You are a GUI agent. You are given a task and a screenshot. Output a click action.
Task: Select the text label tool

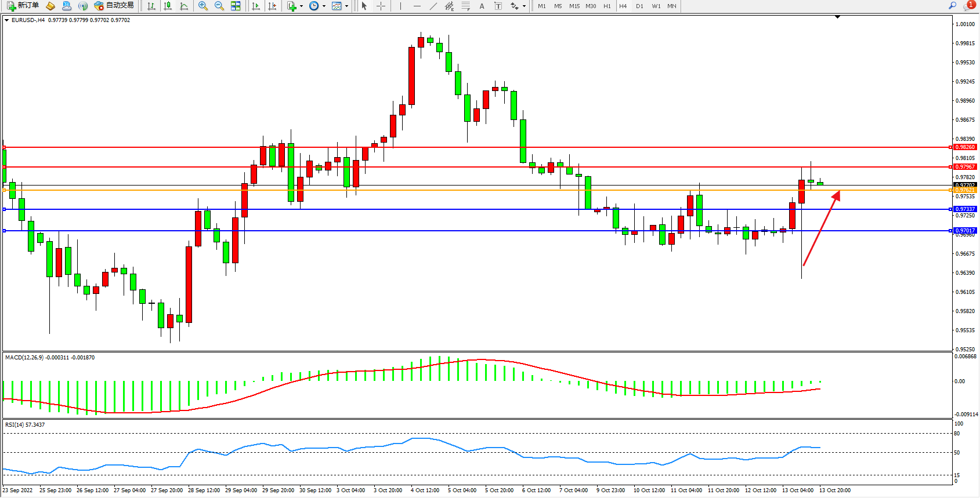[x=482, y=6]
